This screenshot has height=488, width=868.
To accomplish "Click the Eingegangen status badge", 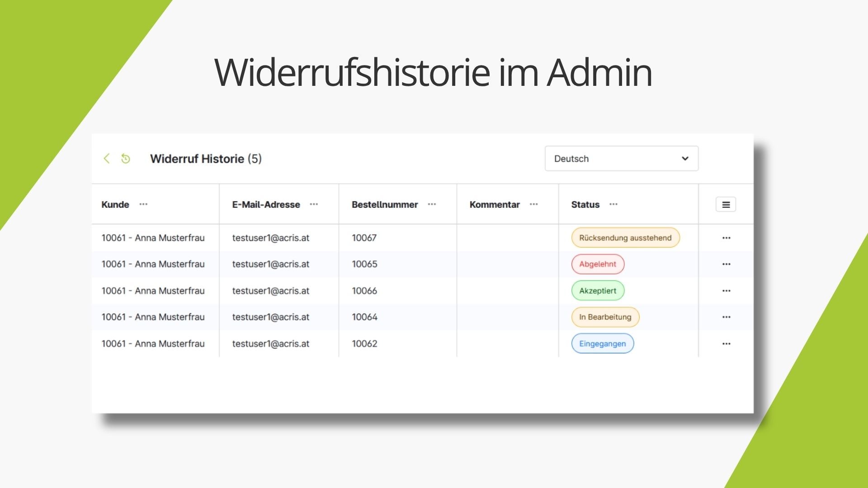I will (603, 344).
